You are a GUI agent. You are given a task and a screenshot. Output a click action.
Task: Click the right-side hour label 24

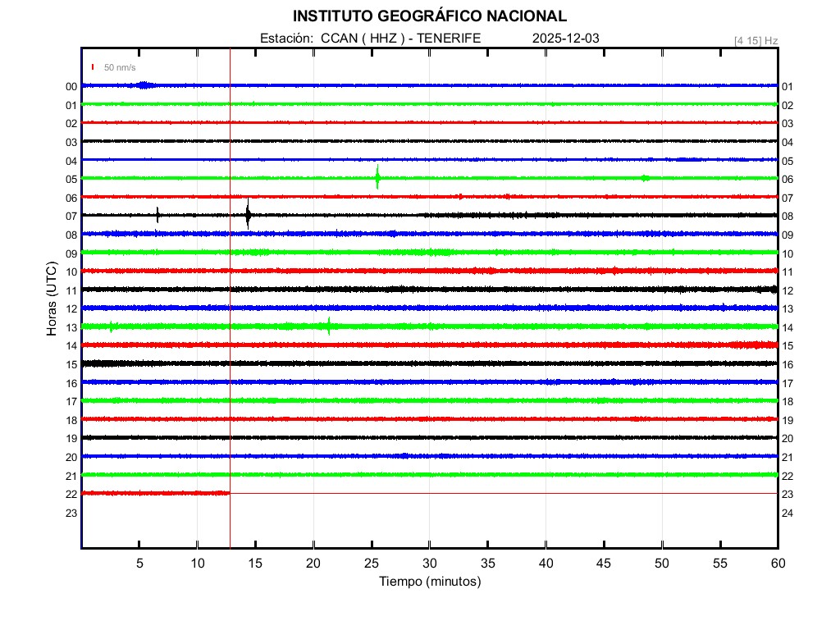pyautogui.click(x=787, y=513)
